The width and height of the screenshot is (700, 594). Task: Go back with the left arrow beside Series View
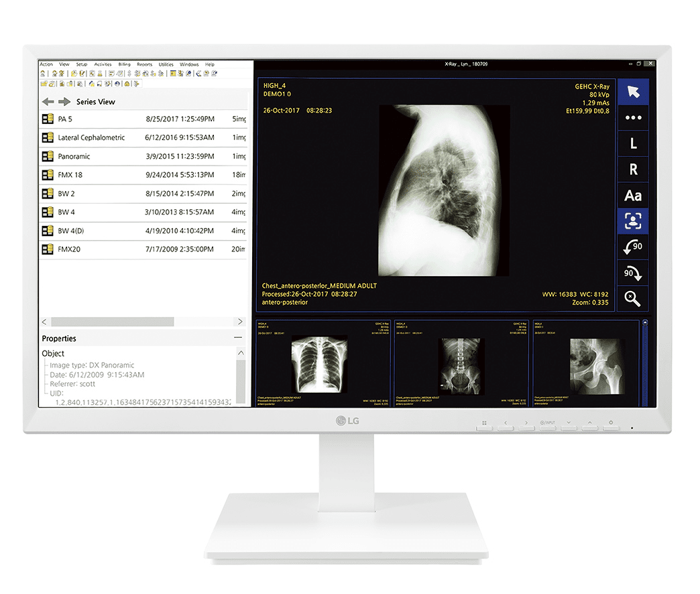pyautogui.click(x=48, y=102)
